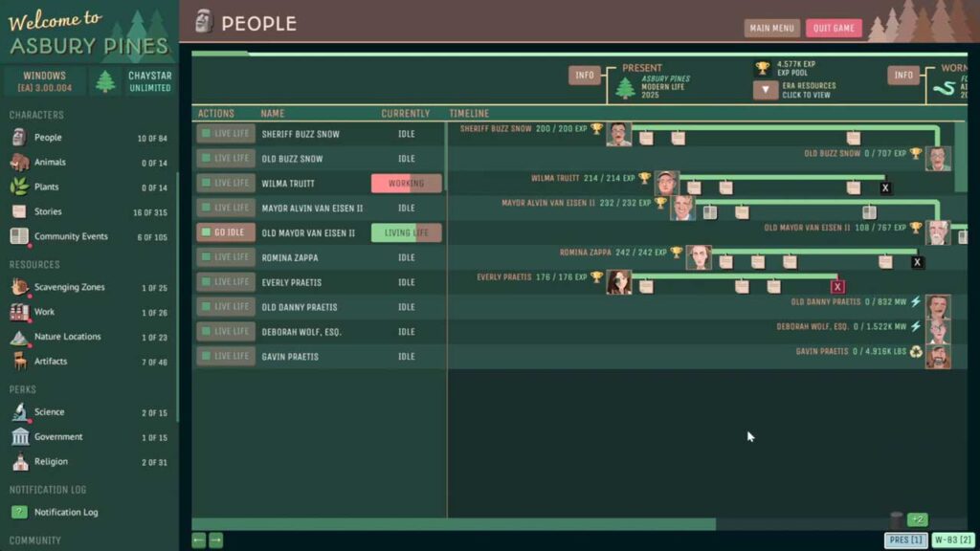Click Everly Praetis red X timeline marker
Viewport: 980px width, 551px height.
(x=837, y=287)
